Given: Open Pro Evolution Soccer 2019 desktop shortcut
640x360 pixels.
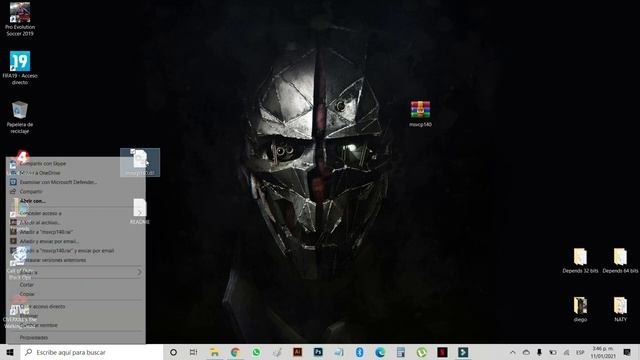Looking at the screenshot, I should pos(20,20).
